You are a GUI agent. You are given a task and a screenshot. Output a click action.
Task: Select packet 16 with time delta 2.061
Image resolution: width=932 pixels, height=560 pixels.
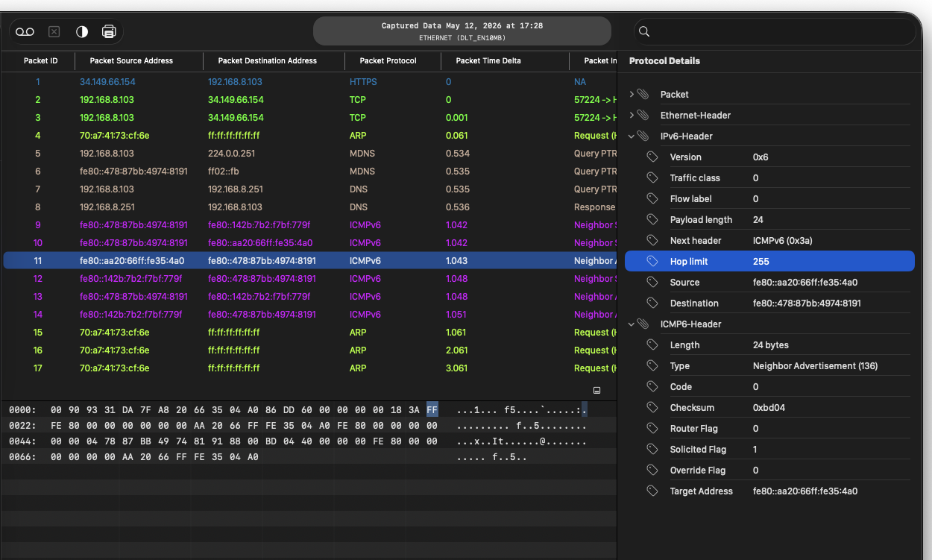[309, 350]
